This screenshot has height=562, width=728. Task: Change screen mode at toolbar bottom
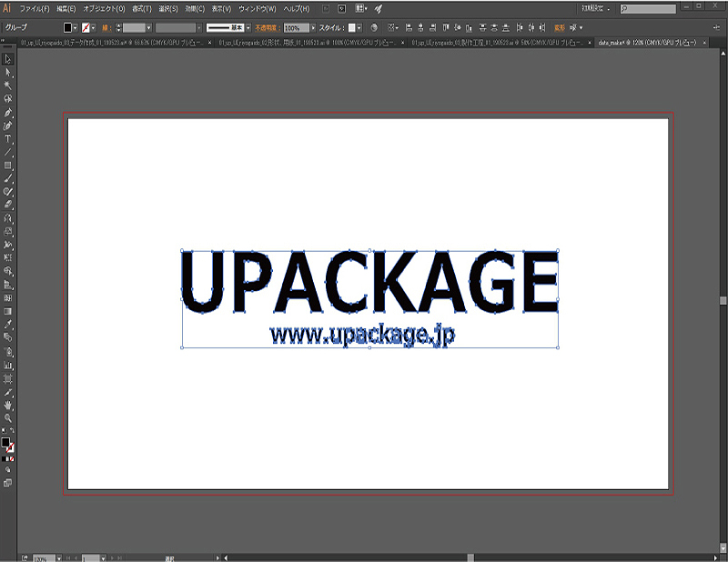coord(7,483)
